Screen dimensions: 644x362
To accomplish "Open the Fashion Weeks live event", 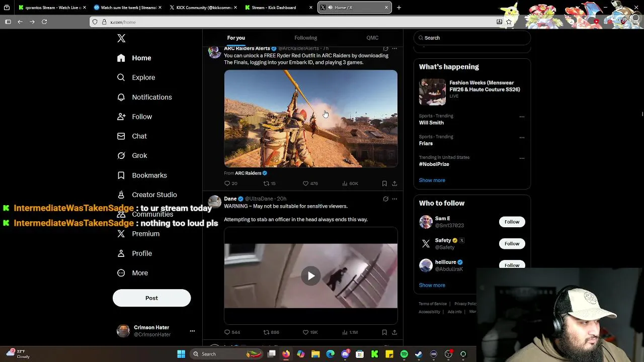I will [x=472, y=92].
